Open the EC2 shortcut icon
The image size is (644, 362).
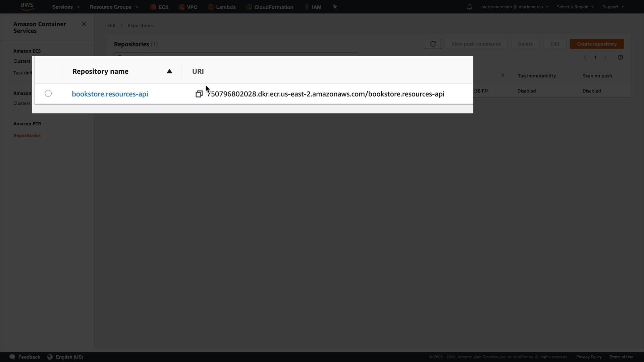point(153,7)
